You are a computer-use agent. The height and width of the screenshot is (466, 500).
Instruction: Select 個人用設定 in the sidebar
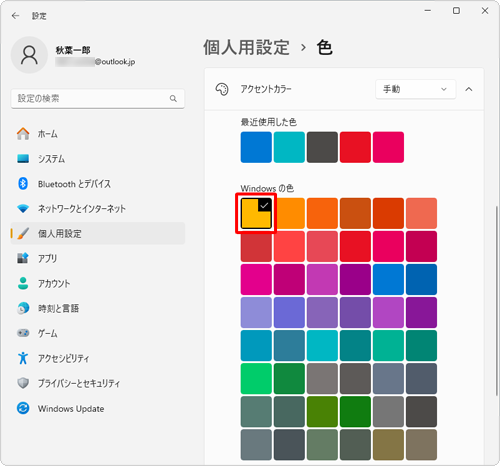[x=98, y=233]
